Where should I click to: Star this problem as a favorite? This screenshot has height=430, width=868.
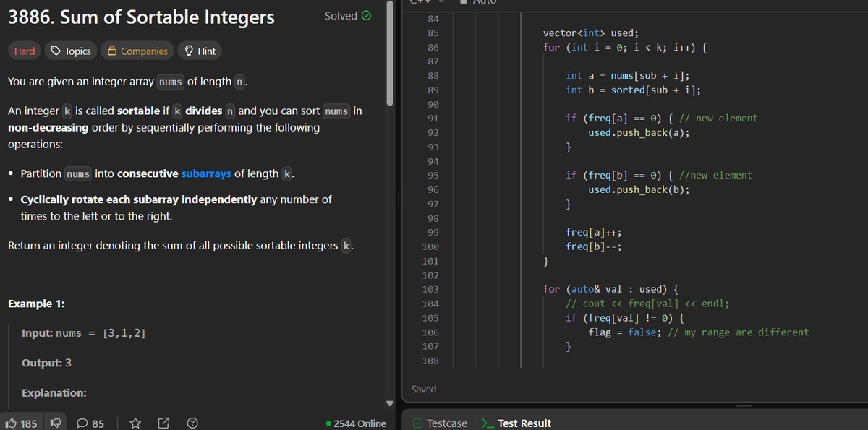coord(135,423)
